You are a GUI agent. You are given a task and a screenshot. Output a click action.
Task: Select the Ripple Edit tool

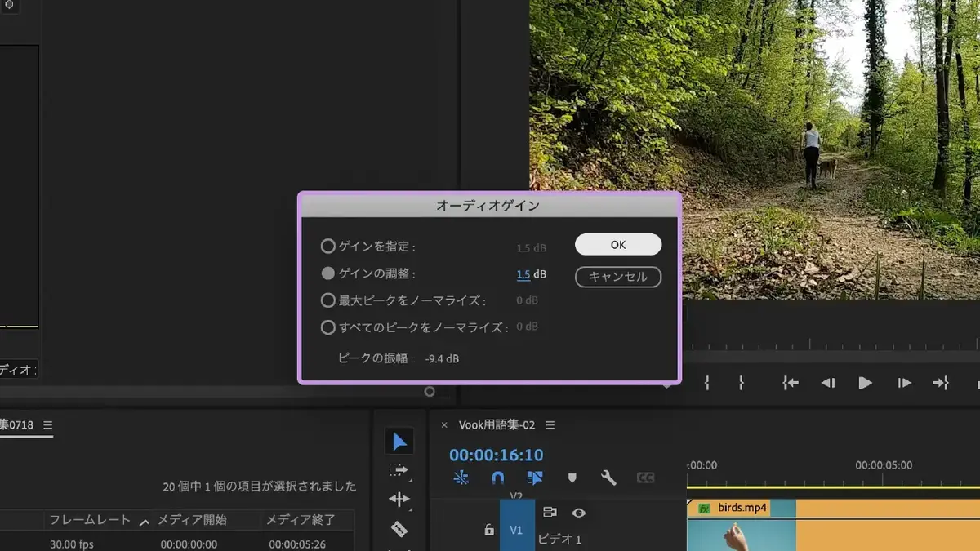coord(399,499)
